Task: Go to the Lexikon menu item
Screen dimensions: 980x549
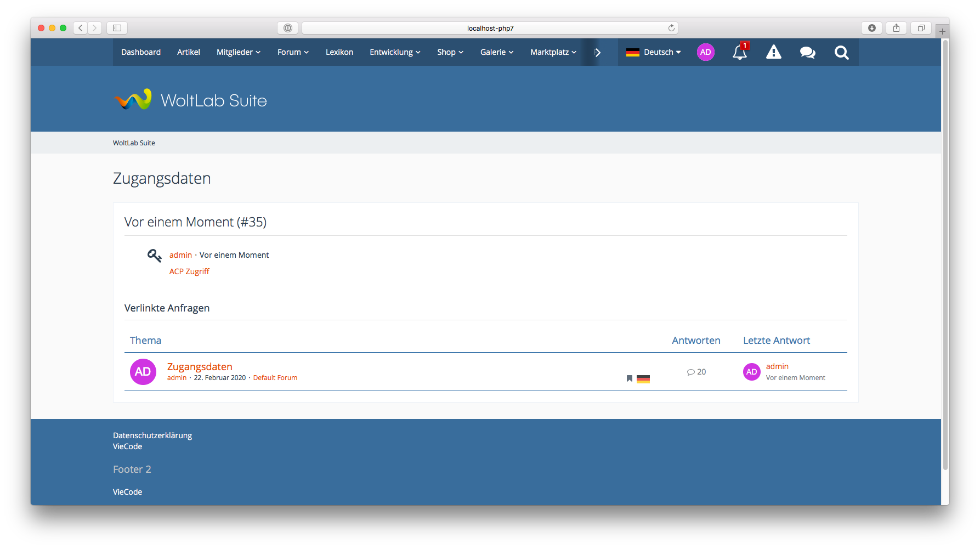Action: pyautogui.click(x=339, y=52)
